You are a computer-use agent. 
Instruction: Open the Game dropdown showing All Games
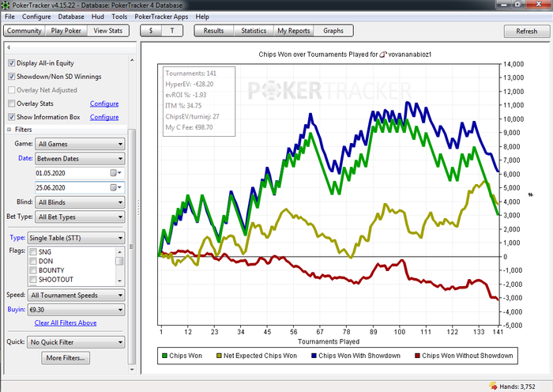pos(80,144)
